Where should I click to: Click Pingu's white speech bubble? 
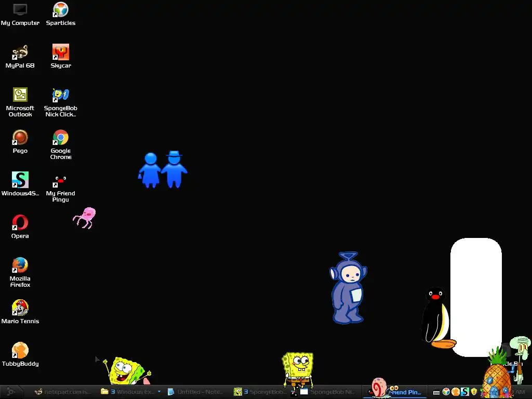coord(476,297)
